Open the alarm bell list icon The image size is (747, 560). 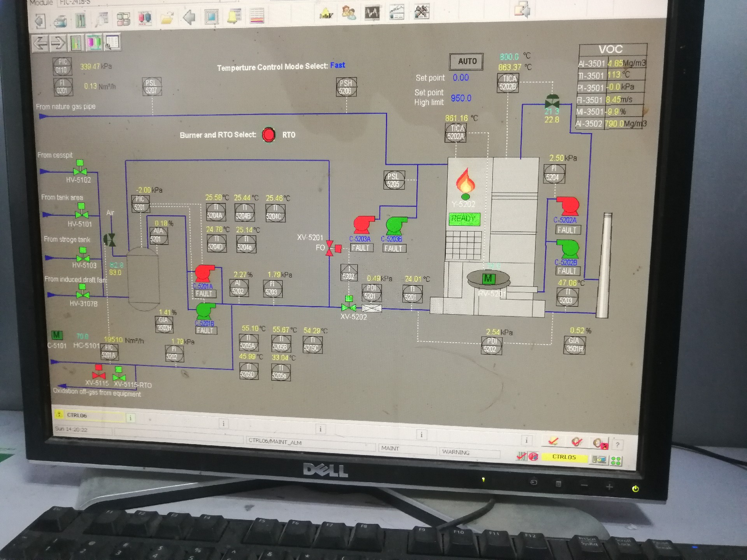click(234, 16)
